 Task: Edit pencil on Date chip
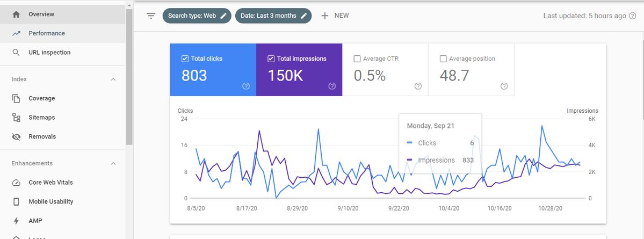click(x=303, y=16)
